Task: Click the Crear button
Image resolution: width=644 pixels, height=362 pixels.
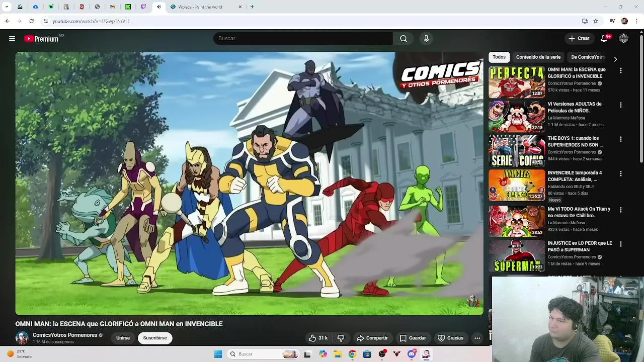Action: [579, 39]
